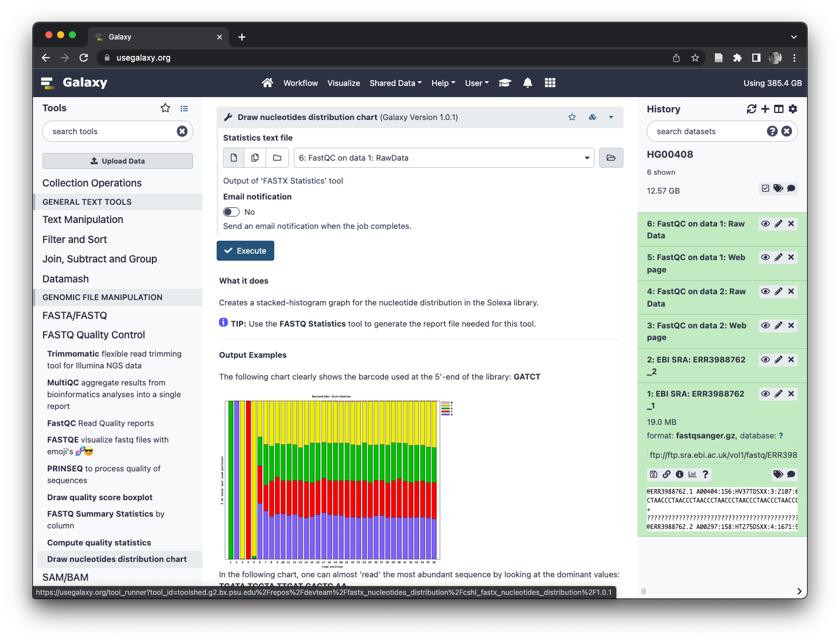840x642 pixels.
Task: Create a new history with plus icon
Action: [x=765, y=109]
